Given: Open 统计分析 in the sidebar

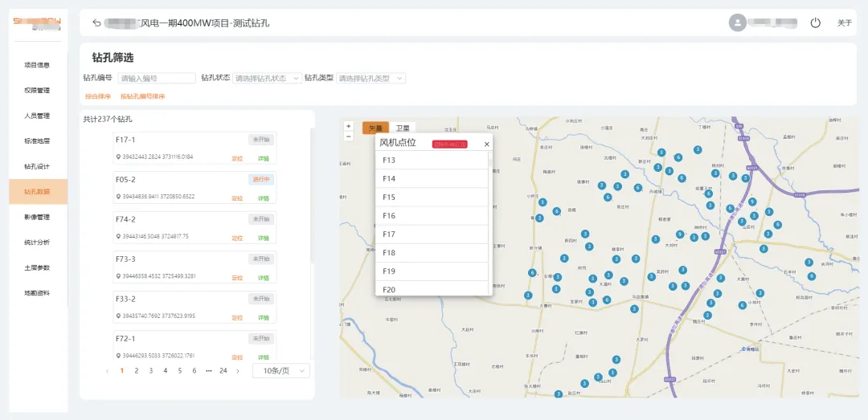Looking at the screenshot, I should pos(38,243).
